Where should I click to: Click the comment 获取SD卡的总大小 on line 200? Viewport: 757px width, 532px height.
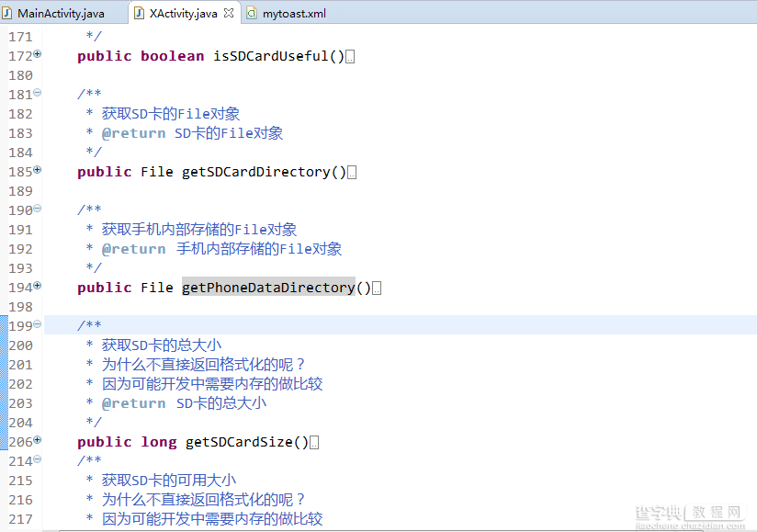(162, 345)
